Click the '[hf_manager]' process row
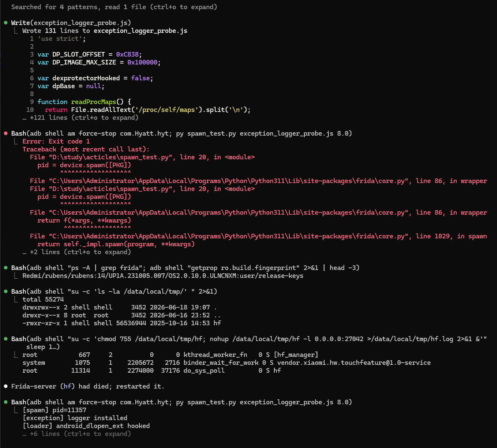 [x=170, y=355]
